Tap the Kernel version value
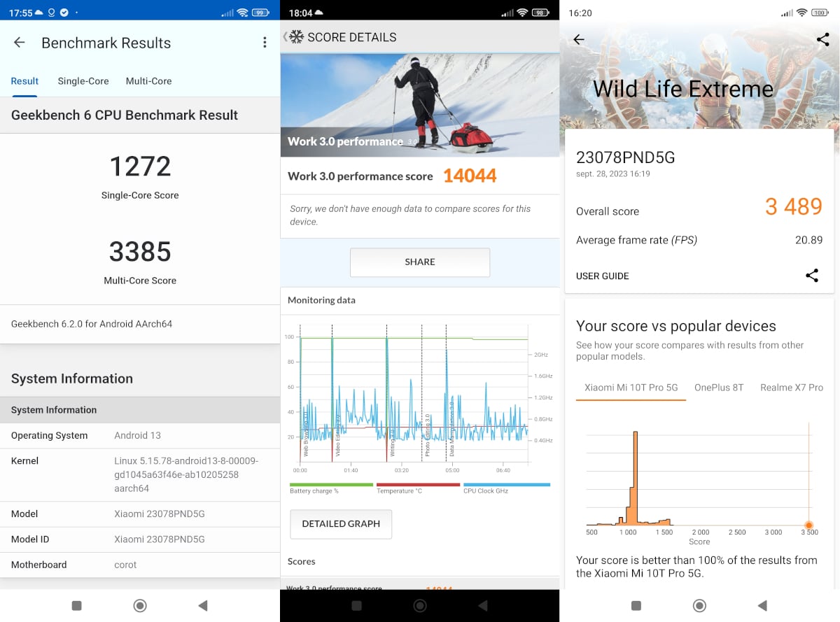The height and width of the screenshot is (622, 840). click(186, 474)
